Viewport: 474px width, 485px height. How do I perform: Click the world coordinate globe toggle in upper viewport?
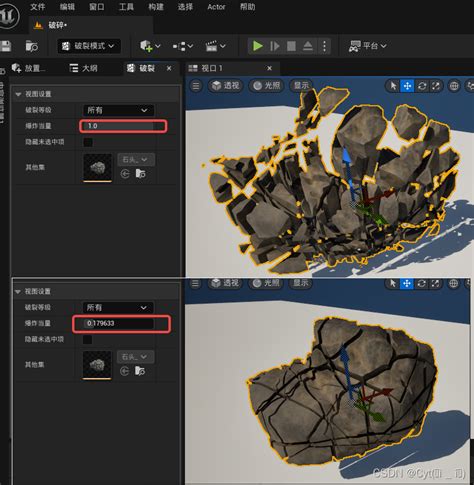point(454,86)
